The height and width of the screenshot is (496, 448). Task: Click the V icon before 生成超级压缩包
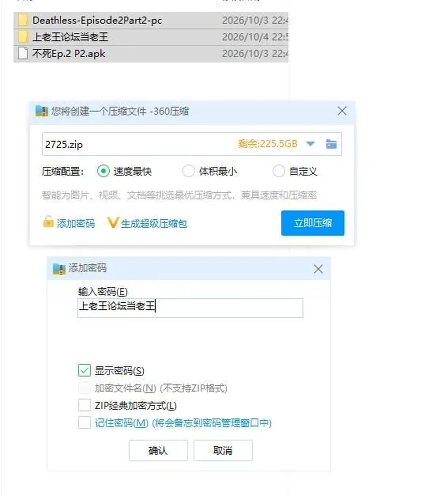click(113, 222)
